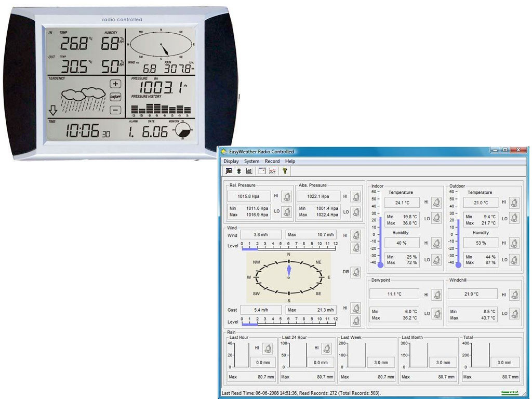
Task: Open the line graph toolbar icon
Action: [x=272, y=171]
